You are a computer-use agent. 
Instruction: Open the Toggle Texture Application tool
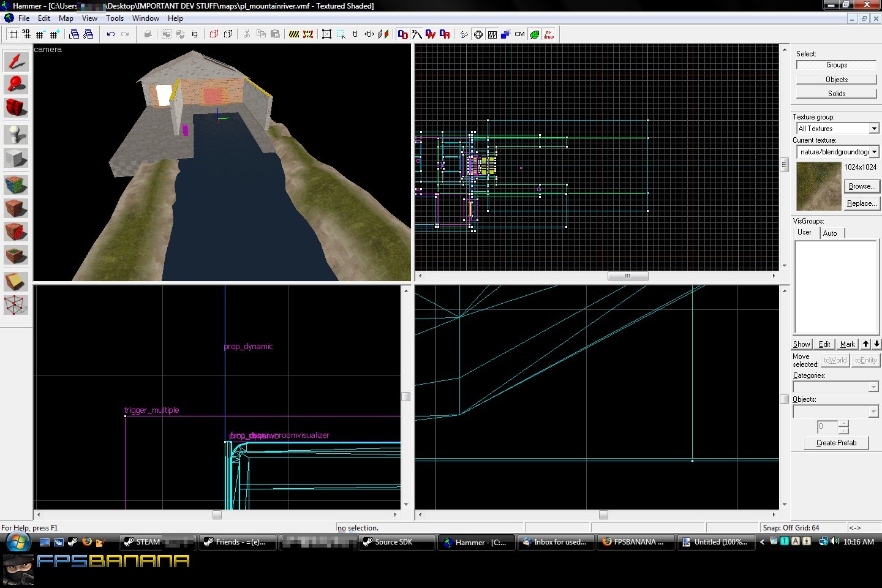[x=17, y=184]
